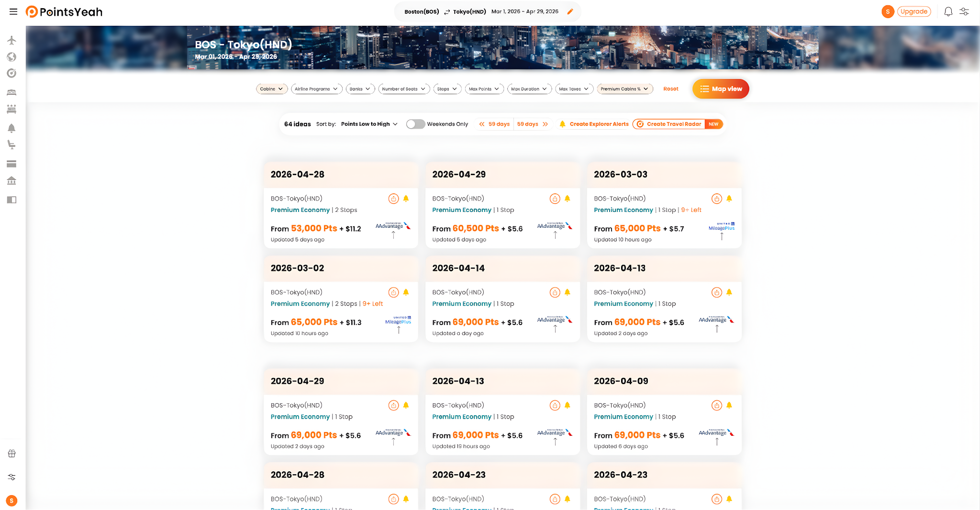Open the hotel bed sidebar icon
This screenshot has width=980, height=510.
click(x=12, y=92)
